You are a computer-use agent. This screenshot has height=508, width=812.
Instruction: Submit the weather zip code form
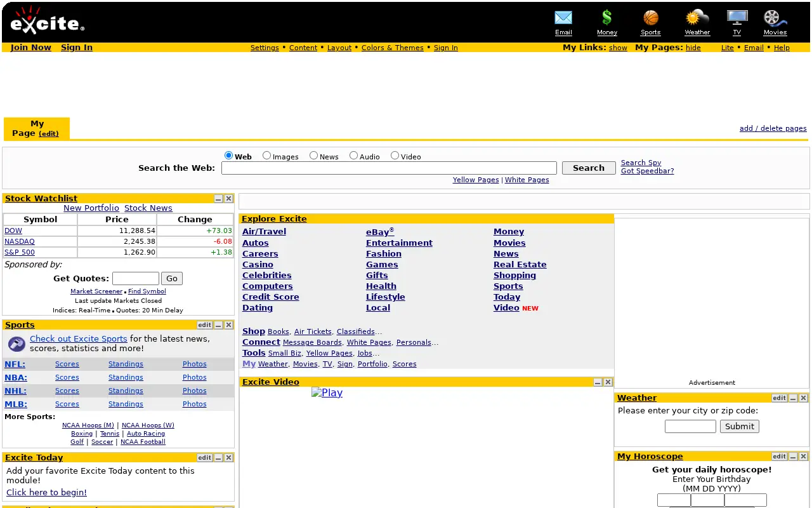[740, 427]
